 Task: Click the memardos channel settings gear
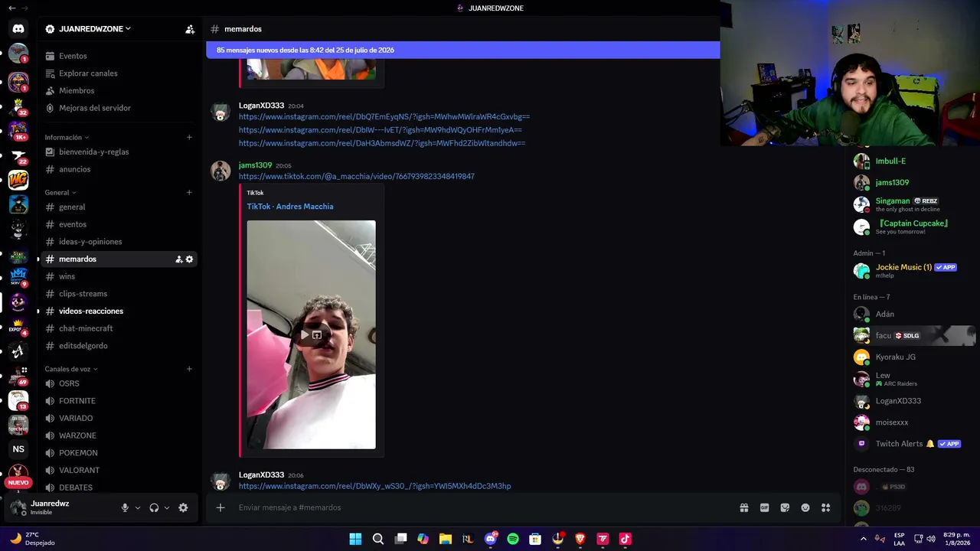190,259
